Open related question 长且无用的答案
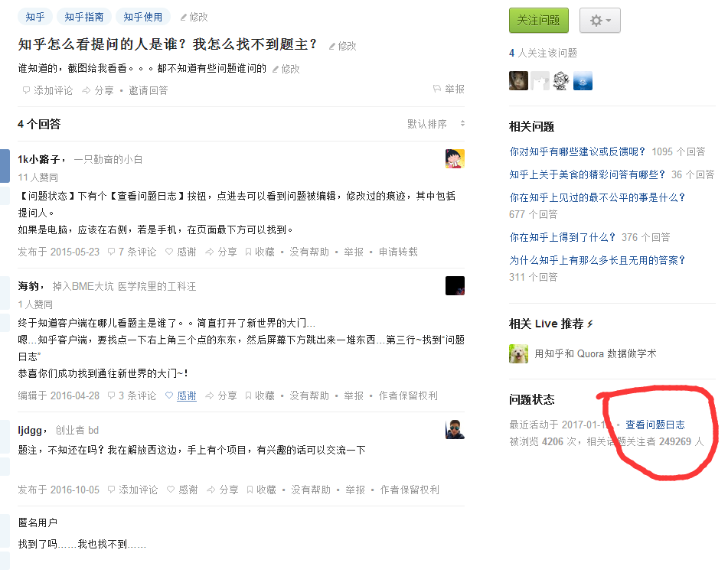Screen dimensions: 728x576 (597, 260)
